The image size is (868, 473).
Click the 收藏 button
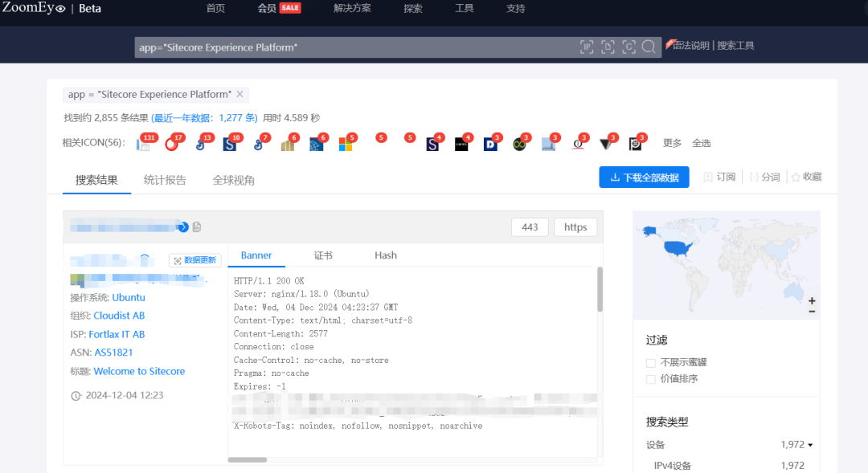pyautogui.click(x=807, y=177)
